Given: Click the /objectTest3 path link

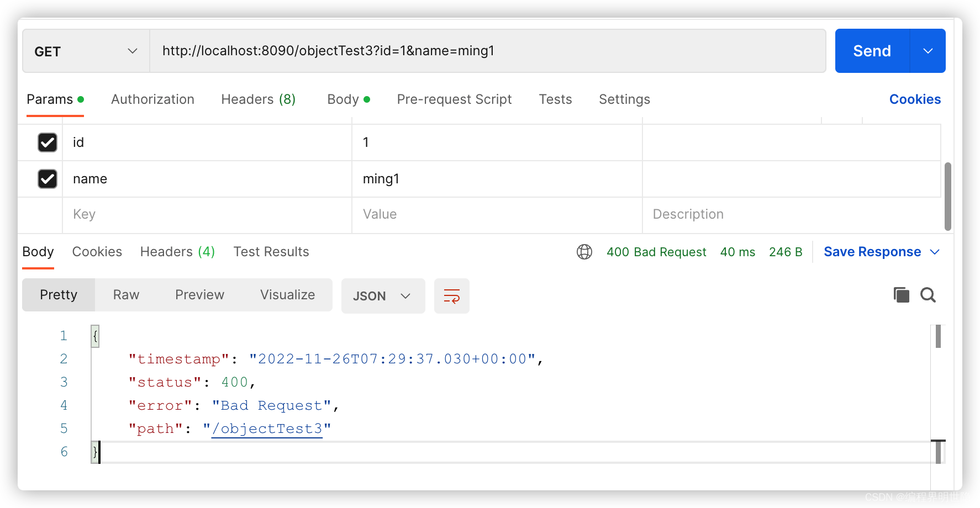Looking at the screenshot, I should click(267, 429).
